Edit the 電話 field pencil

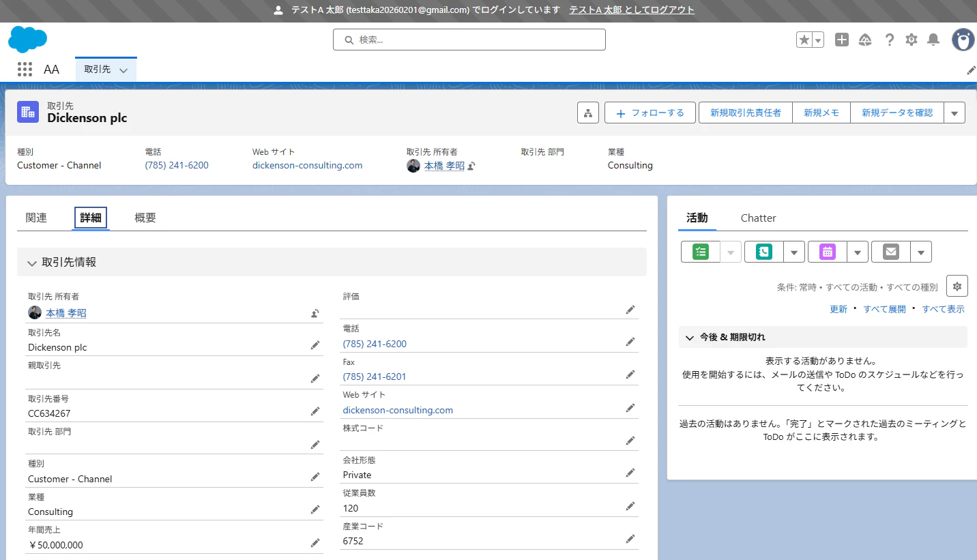pyautogui.click(x=630, y=342)
